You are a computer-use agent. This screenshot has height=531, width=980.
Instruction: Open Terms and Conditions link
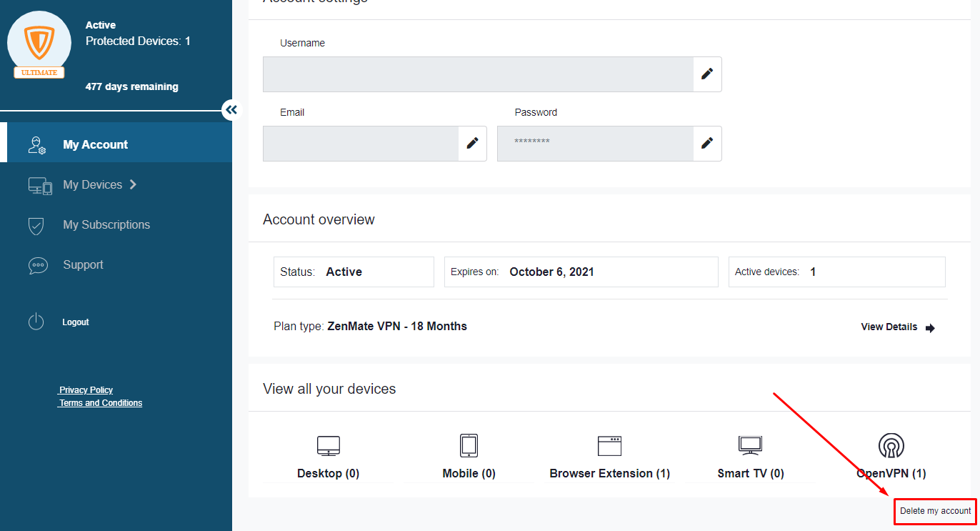point(101,403)
